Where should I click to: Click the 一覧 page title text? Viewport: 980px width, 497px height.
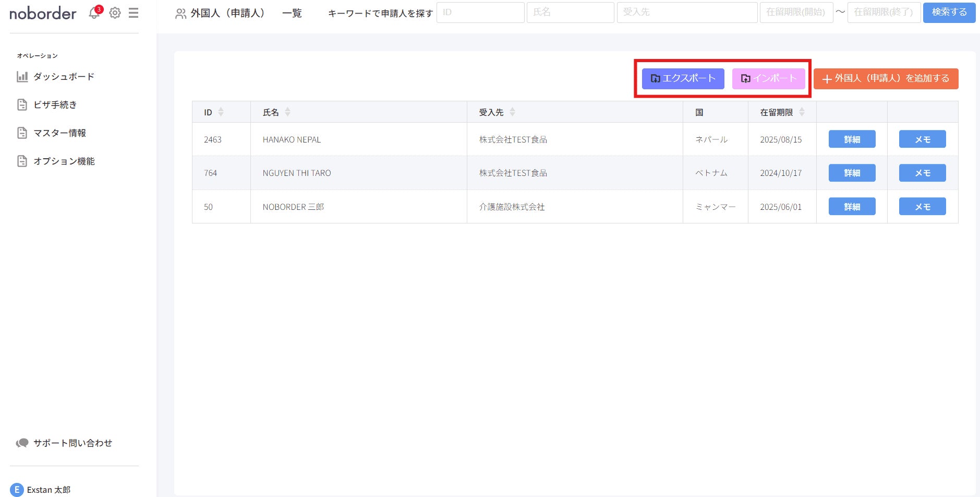[x=292, y=13]
